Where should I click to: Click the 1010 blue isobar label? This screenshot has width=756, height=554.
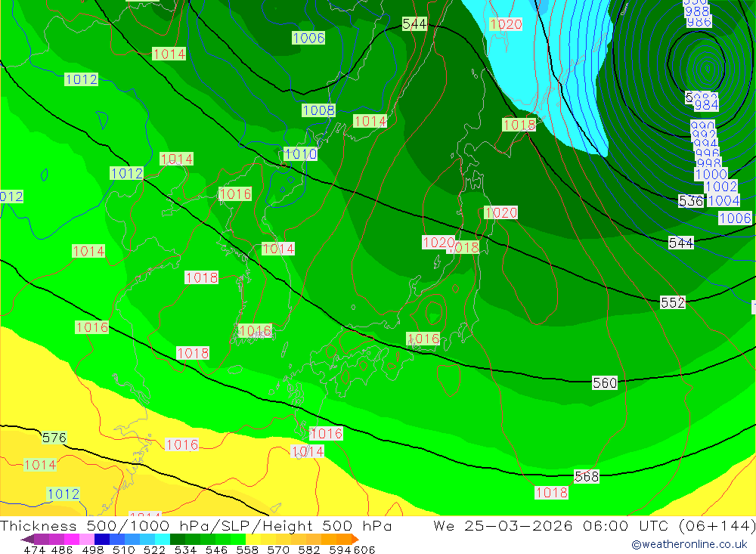301,154
